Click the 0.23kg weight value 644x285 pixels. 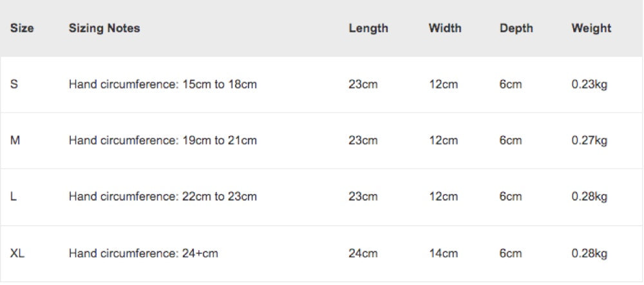coord(589,84)
